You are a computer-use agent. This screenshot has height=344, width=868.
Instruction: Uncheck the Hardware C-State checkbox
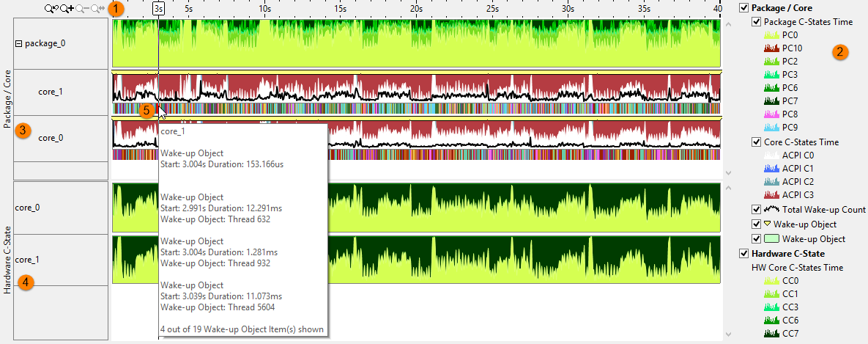pyautogui.click(x=744, y=254)
